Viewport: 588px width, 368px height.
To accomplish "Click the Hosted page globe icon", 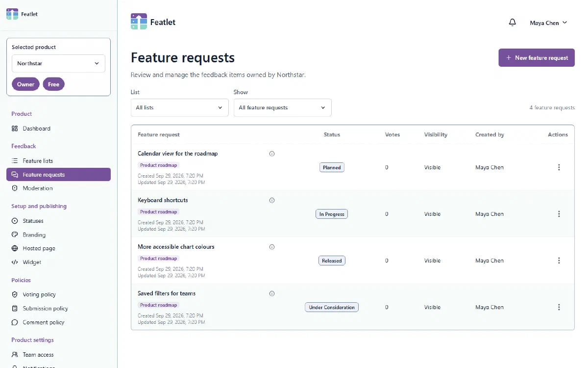I will click(x=15, y=248).
